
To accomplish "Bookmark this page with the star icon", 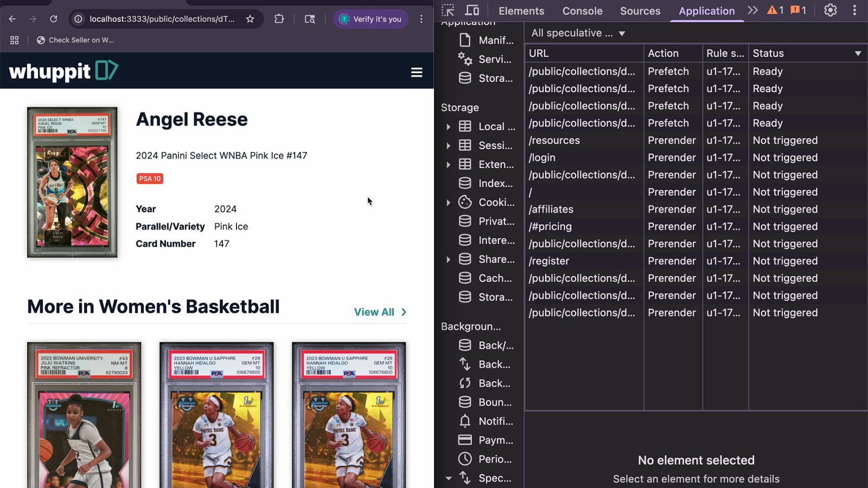I will [250, 19].
